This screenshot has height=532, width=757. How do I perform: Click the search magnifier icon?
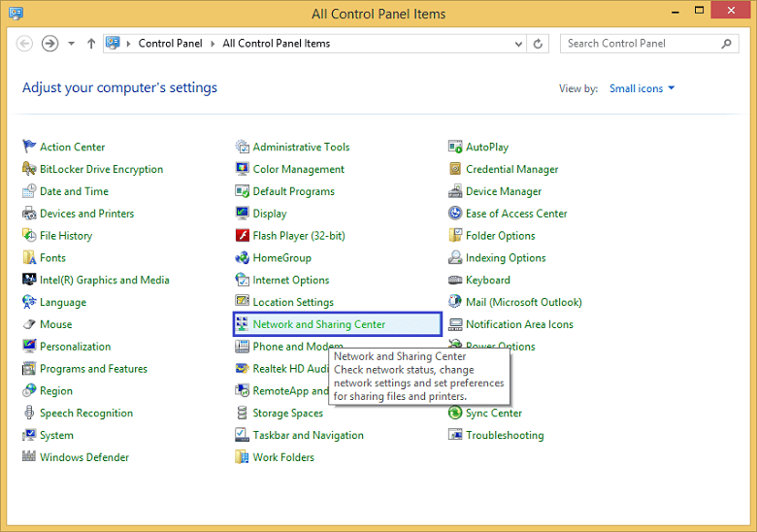click(x=726, y=44)
